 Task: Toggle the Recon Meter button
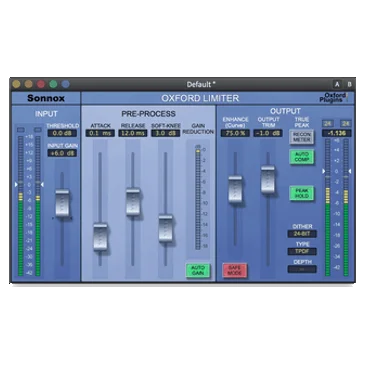(x=302, y=137)
